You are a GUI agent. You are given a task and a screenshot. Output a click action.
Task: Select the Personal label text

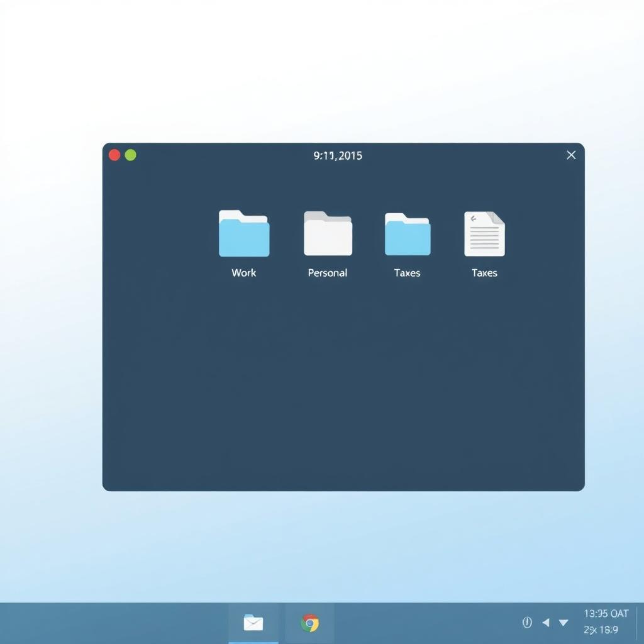click(x=327, y=273)
